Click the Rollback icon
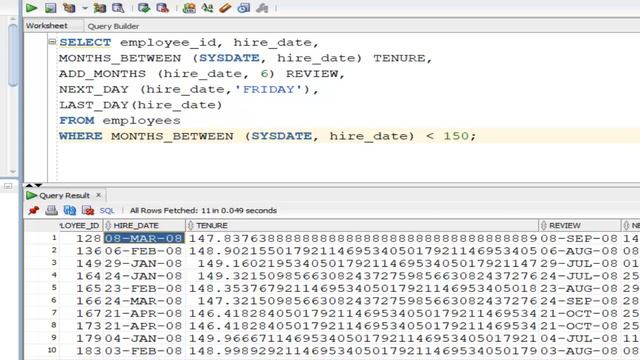 point(162,8)
